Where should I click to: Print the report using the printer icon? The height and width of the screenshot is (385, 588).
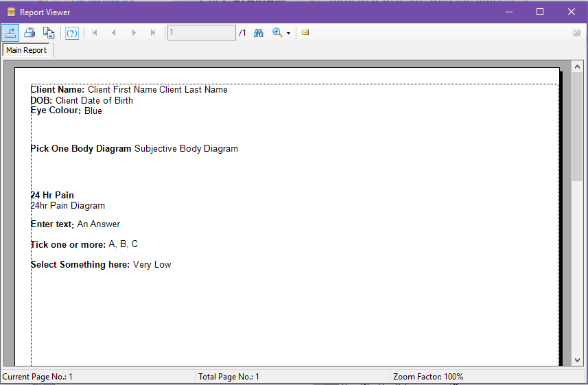point(30,32)
